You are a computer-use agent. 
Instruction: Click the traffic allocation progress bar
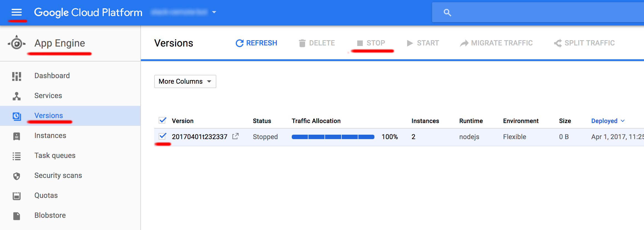click(333, 136)
